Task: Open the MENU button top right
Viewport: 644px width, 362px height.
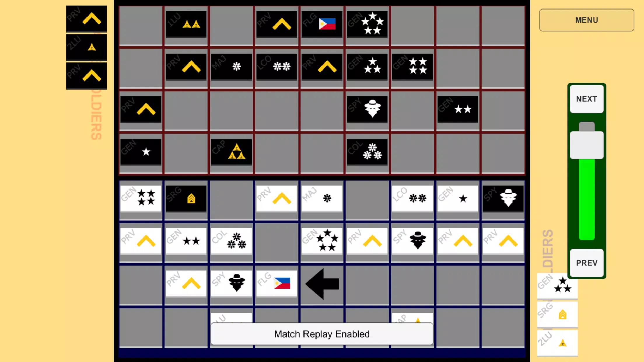Action: (587, 20)
